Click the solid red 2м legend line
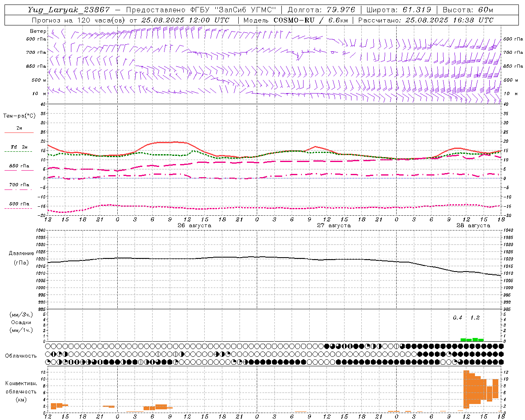This screenshot has height=420, width=525. [x=19, y=132]
